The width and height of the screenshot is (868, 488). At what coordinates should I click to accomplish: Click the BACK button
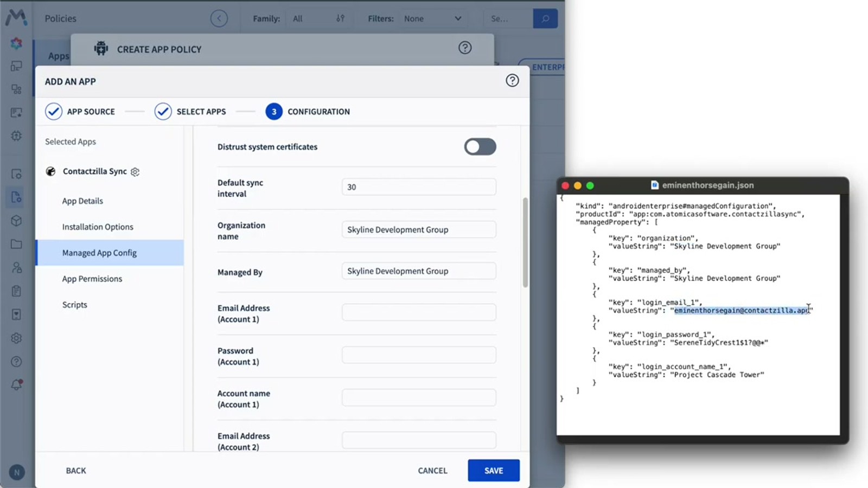coord(76,471)
